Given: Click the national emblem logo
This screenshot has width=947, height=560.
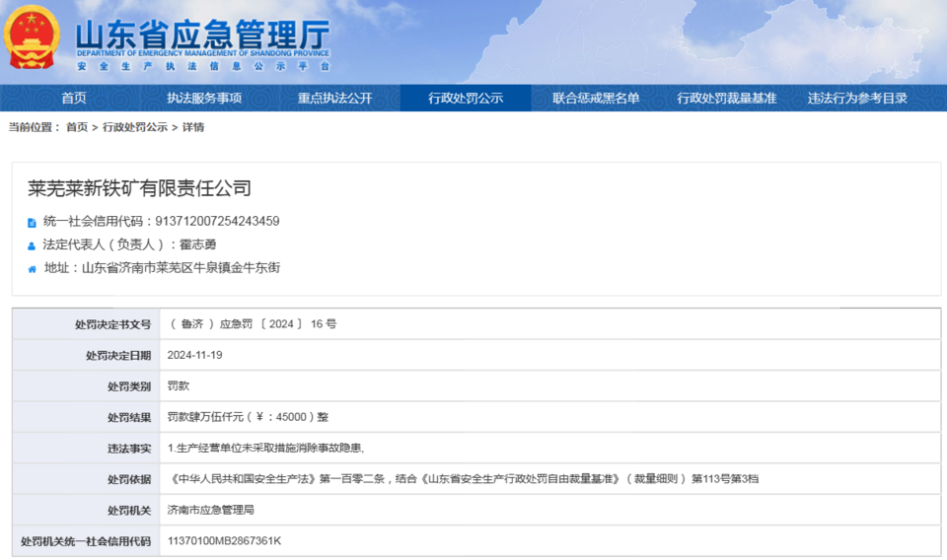Looking at the screenshot, I should (x=33, y=38).
